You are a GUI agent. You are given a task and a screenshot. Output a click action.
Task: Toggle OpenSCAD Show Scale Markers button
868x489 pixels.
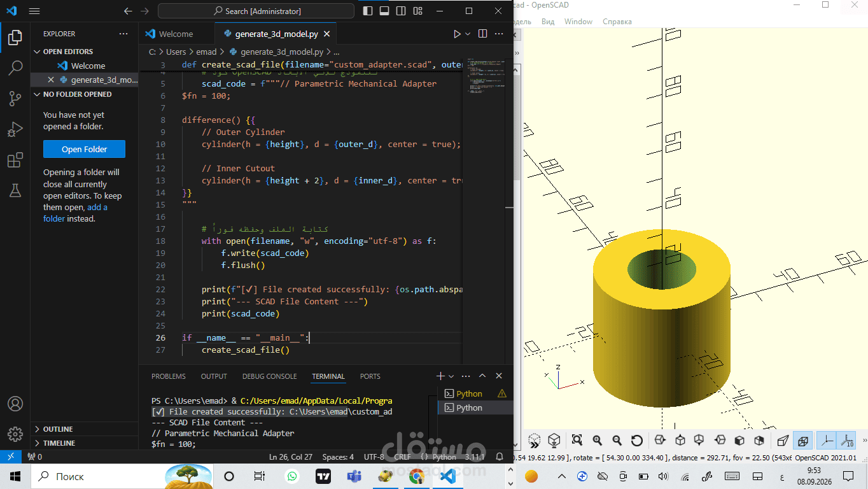[x=847, y=440]
